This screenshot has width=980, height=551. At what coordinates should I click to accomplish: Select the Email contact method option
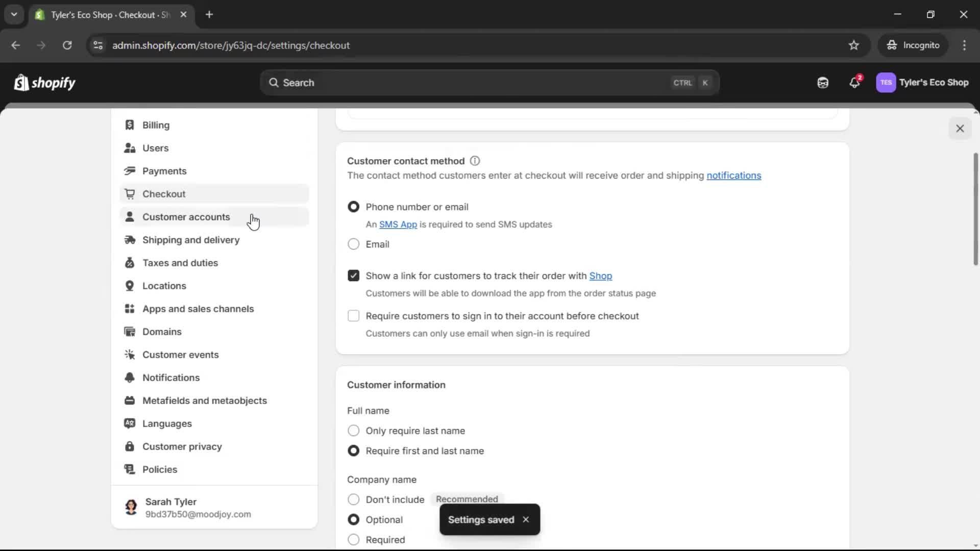[354, 244]
